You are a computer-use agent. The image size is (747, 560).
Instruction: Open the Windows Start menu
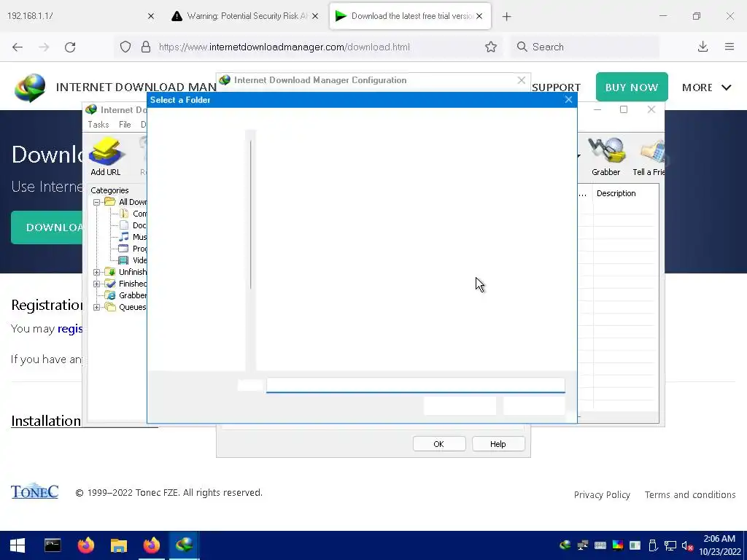18,545
